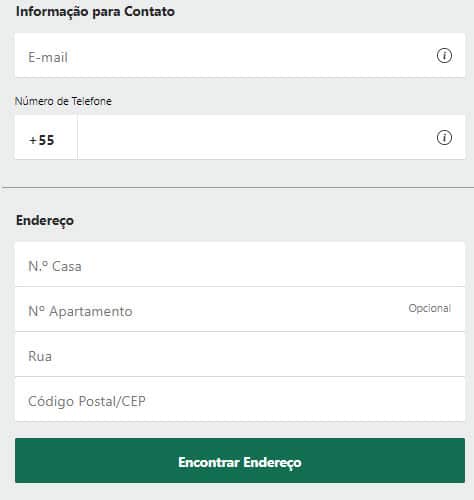Image resolution: width=474 pixels, height=500 pixels.
Task: Click the E-mail field info icon
Action: (444, 56)
